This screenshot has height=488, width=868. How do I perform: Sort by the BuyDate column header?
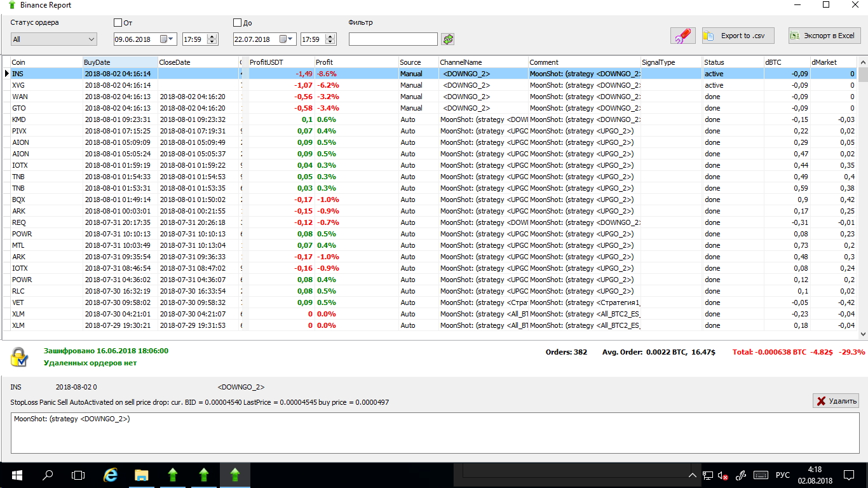(120, 62)
